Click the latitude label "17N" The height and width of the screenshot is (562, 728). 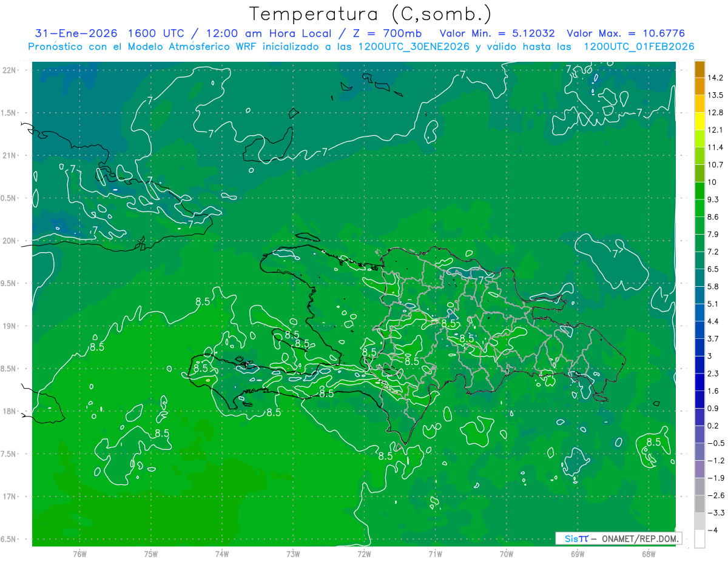click(10, 497)
